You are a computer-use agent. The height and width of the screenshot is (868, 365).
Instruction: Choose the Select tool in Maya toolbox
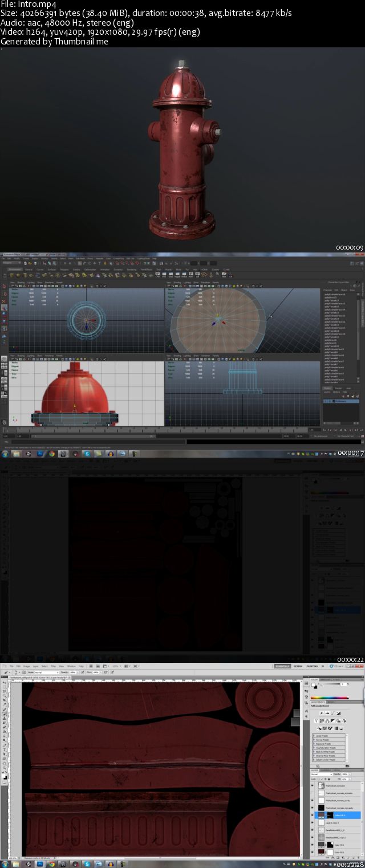[4, 286]
